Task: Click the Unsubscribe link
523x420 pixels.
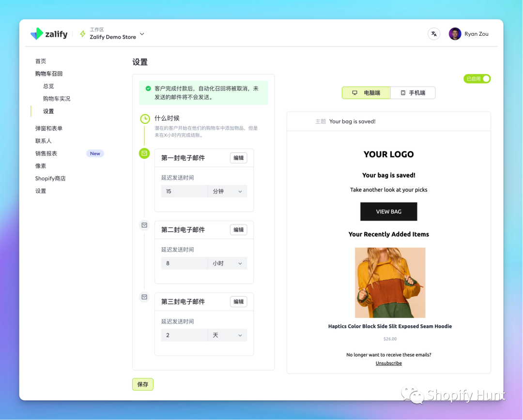Action: pyautogui.click(x=388, y=363)
